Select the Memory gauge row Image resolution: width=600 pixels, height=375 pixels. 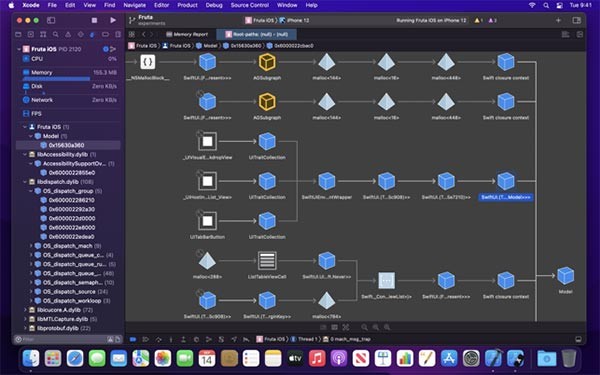[x=70, y=75]
